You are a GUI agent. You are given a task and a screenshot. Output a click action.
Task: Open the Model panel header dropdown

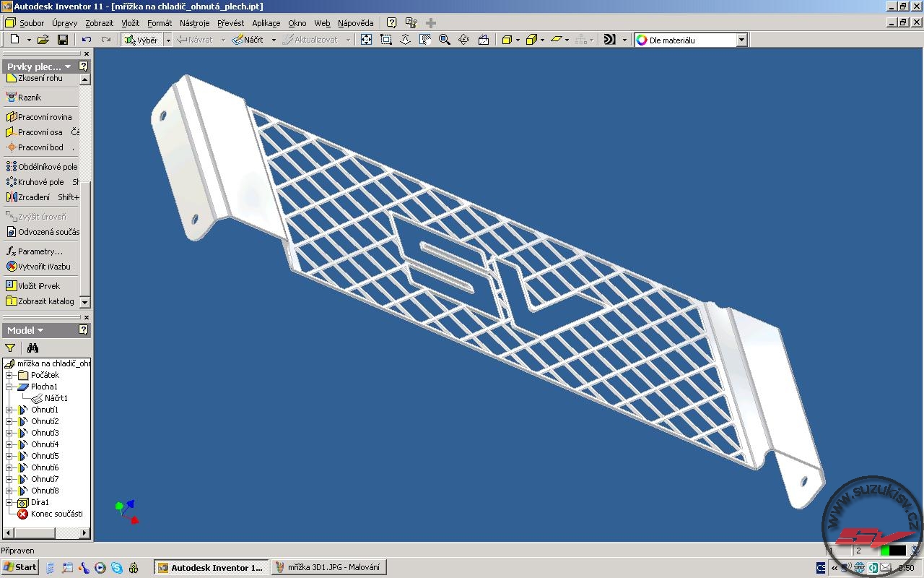[x=25, y=330]
